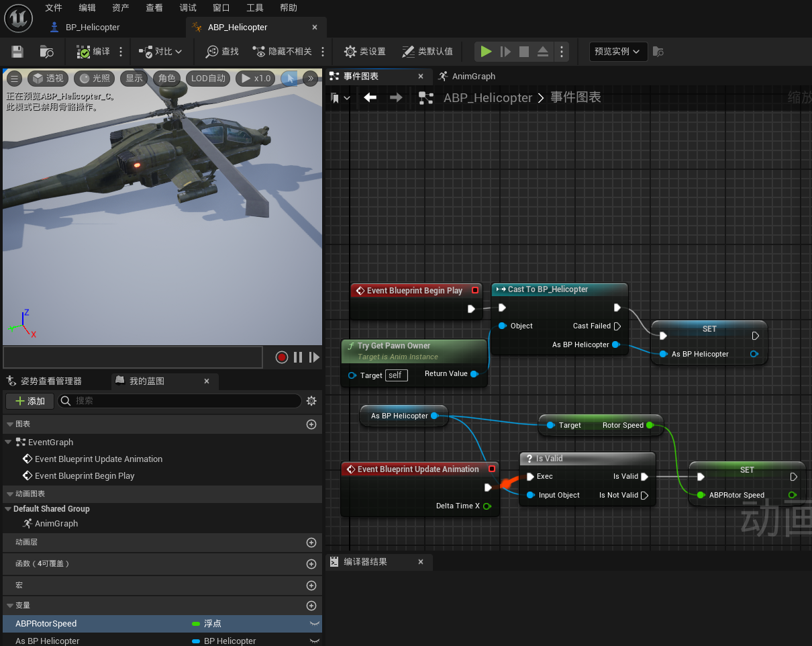Stop the simulation with the square button
Screen dimensions: 812x646
(524, 52)
